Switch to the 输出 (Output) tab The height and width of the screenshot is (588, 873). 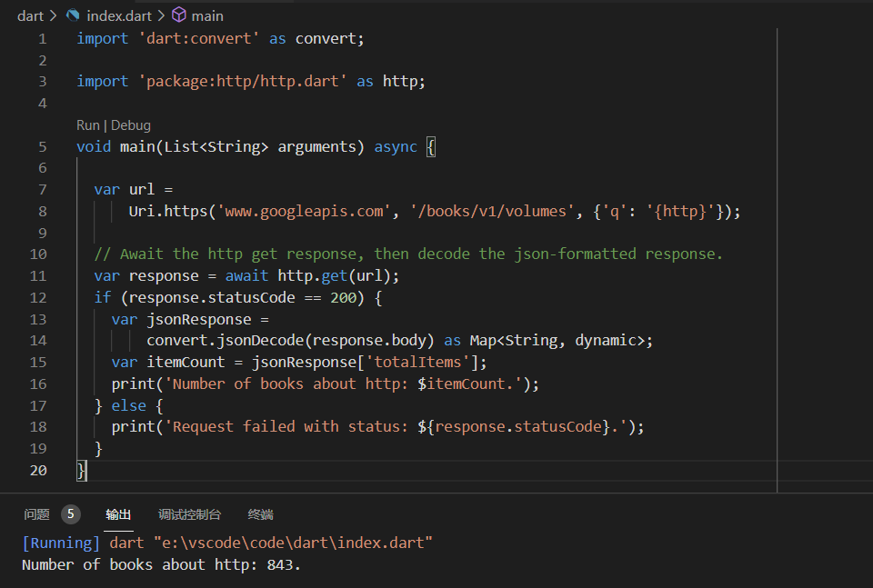pyautogui.click(x=118, y=514)
